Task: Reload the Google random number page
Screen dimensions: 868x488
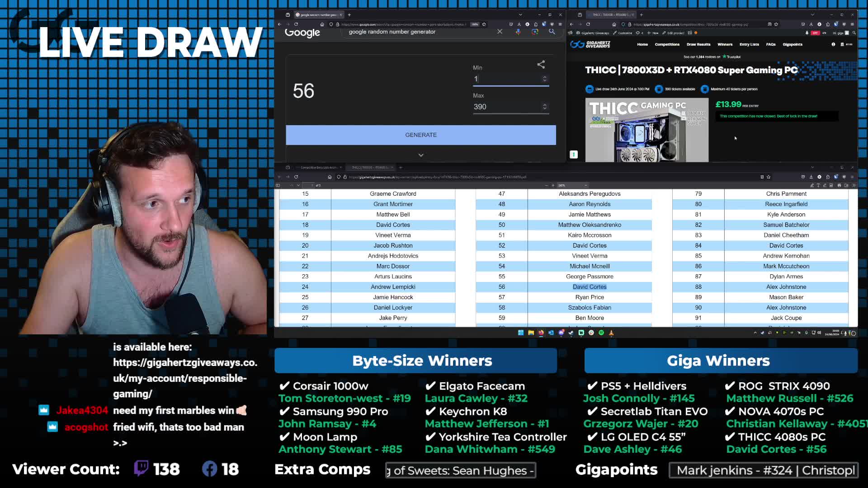Action: pos(296,24)
